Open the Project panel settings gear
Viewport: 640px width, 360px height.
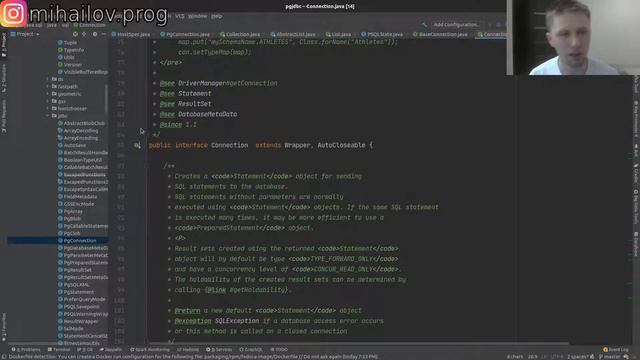click(95, 34)
